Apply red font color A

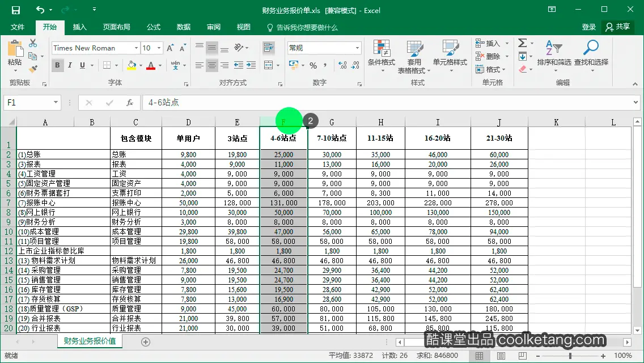click(x=151, y=65)
